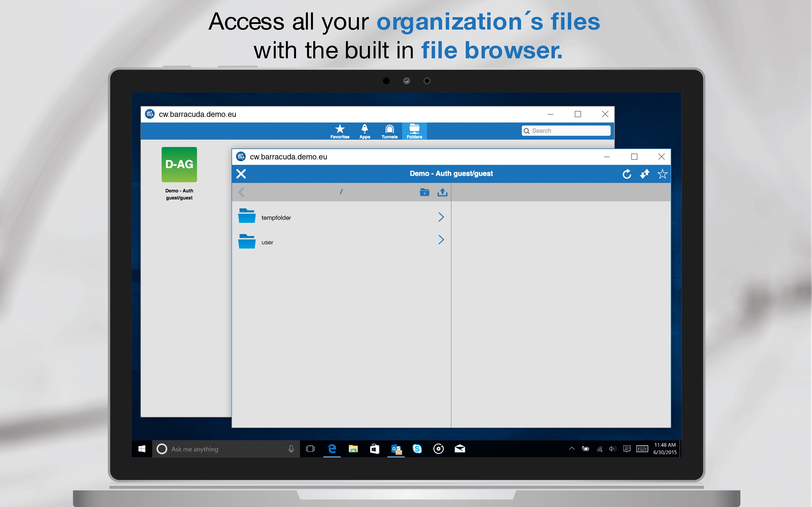Upload a file with the upload icon
Viewport: 812px width, 507px height.
(x=442, y=192)
